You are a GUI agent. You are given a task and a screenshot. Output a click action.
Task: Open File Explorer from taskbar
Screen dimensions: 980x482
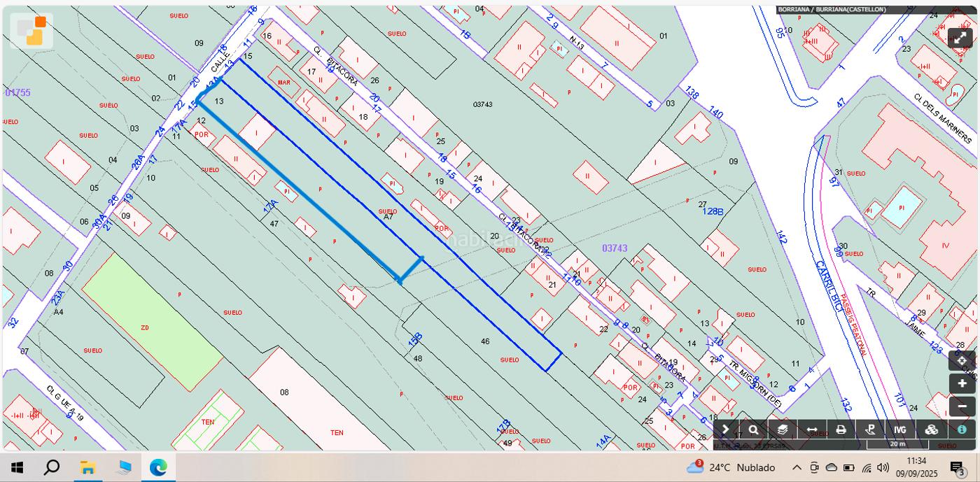[x=87, y=467]
